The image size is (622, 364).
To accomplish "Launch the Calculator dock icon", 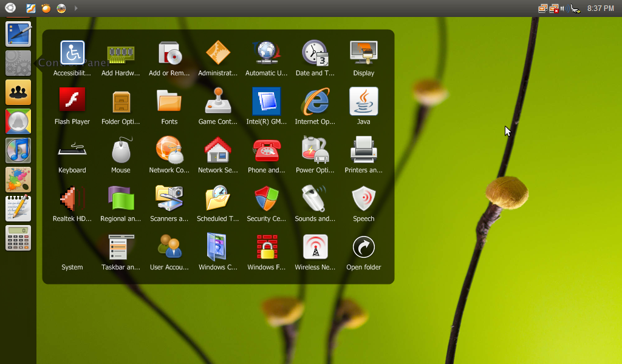I will pyautogui.click(x=18, y=238).
